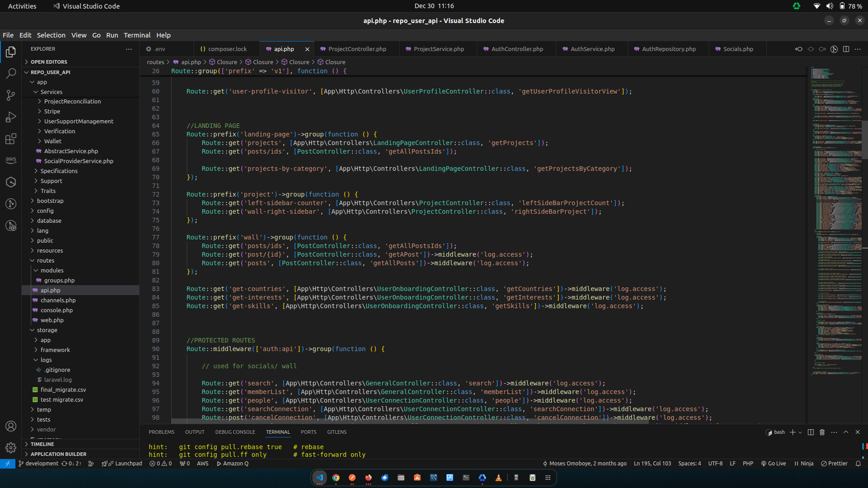Click the split editor right icon
The image size is (868, 488).
[846, 49]
